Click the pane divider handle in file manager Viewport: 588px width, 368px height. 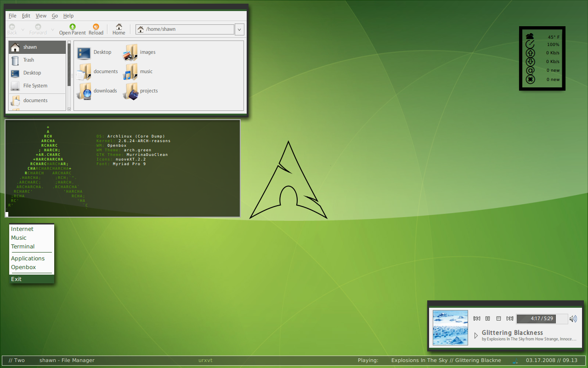(72, 75)
